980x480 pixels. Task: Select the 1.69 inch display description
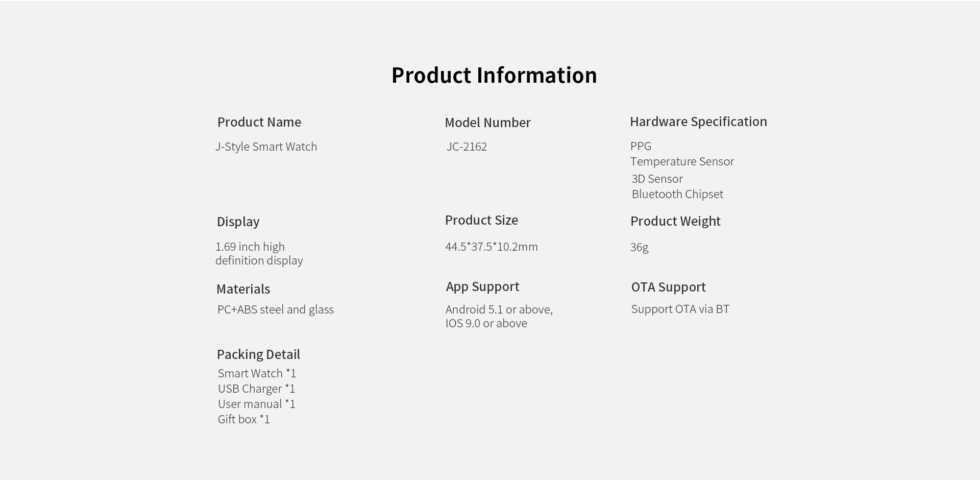(x=259, y=253)
